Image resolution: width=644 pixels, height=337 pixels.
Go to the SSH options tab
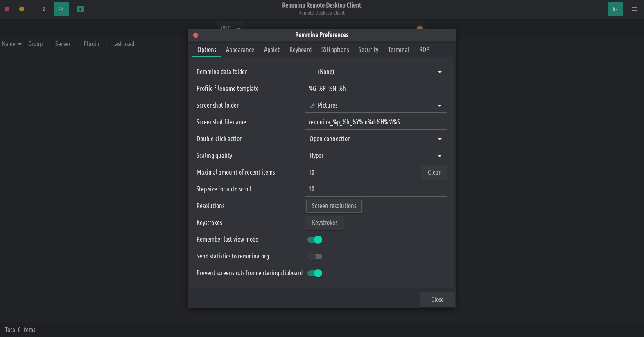coord(335,49)
